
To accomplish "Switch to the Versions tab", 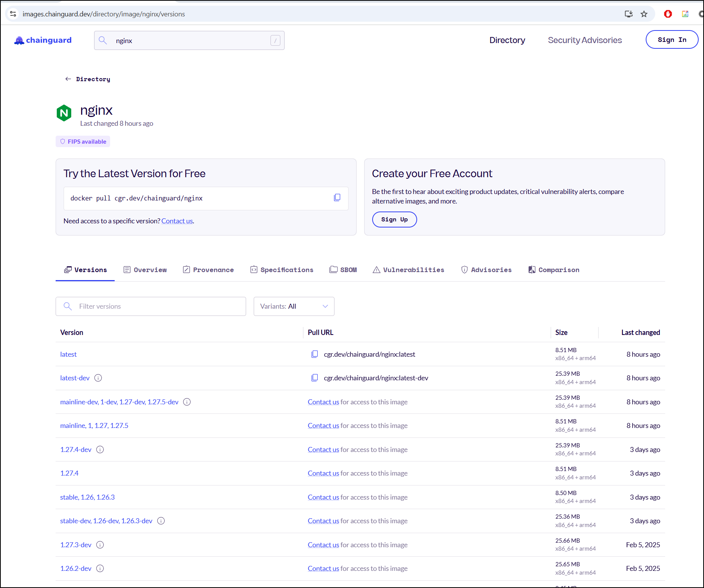I will [x=85, y=270].
